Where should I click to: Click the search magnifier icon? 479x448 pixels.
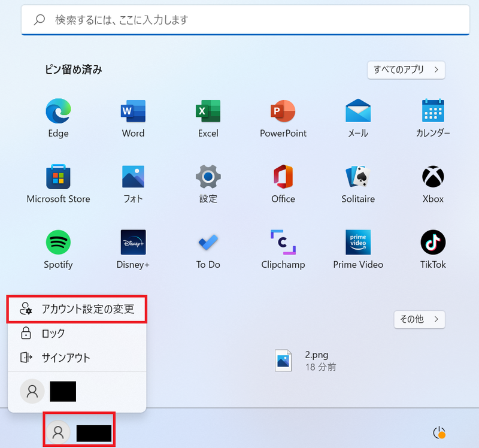tap(40, 20)
